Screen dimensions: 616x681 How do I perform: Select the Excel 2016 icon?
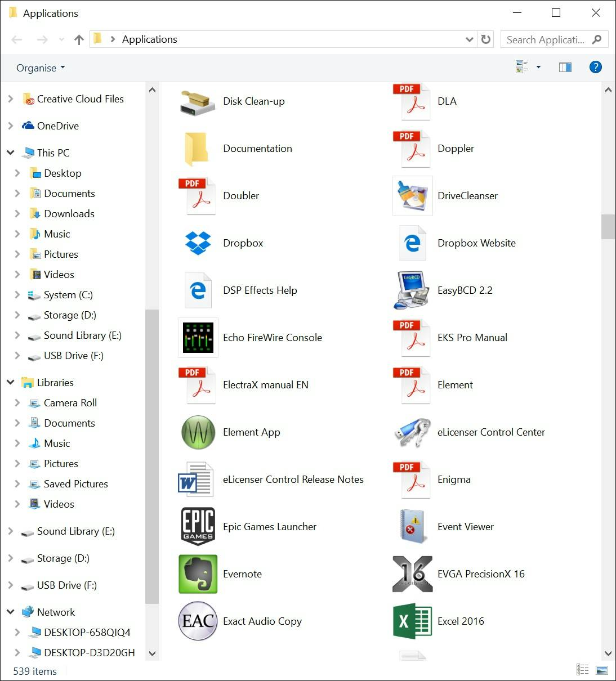(x=412, y=621)
